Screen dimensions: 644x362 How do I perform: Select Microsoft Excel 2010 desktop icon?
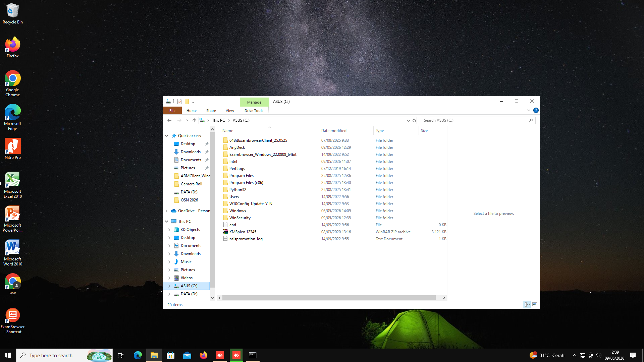point(12,185)
